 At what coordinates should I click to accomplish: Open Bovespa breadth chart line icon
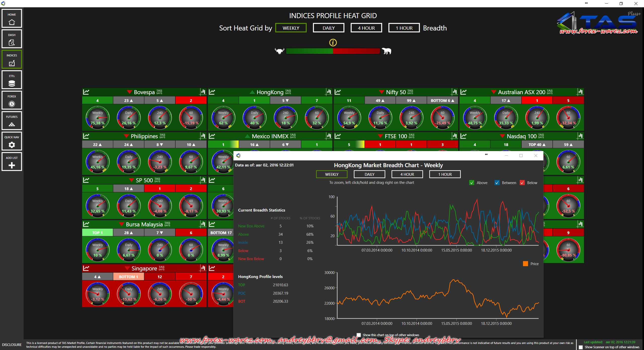pos(86,92)
